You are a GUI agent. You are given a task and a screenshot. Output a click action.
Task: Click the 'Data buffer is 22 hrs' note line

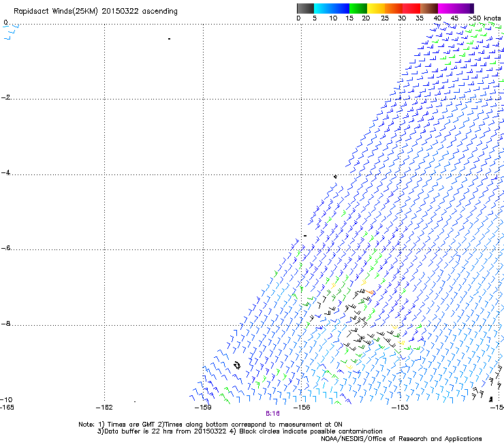pos(240,431)
